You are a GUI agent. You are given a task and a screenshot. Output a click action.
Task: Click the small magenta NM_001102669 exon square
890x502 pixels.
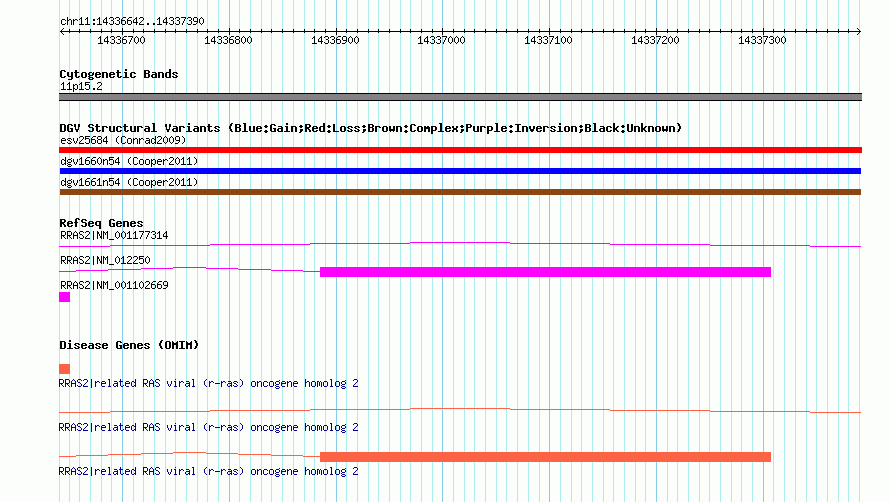coord(65,297)
